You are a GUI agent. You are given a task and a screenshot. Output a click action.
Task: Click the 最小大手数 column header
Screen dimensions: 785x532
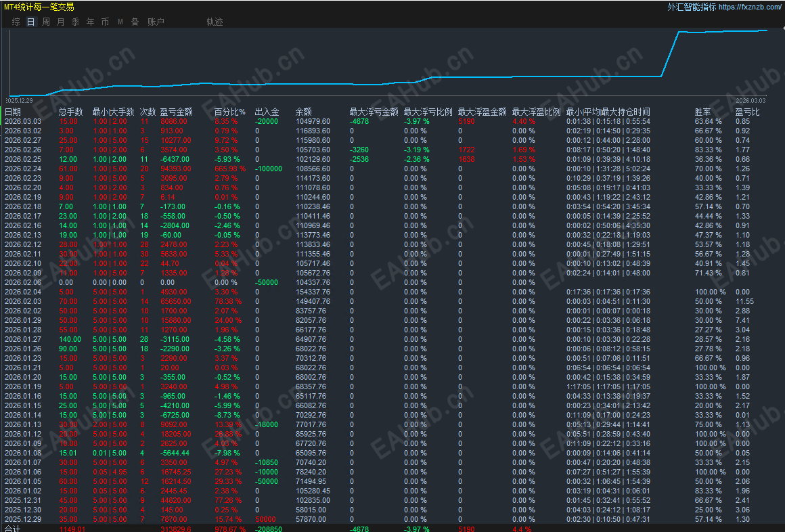113,112
